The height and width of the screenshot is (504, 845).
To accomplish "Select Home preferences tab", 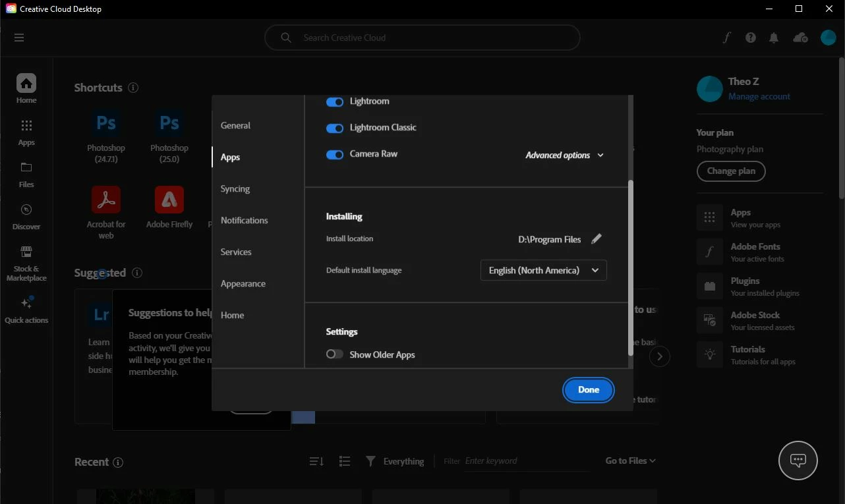I will [232, 315].
